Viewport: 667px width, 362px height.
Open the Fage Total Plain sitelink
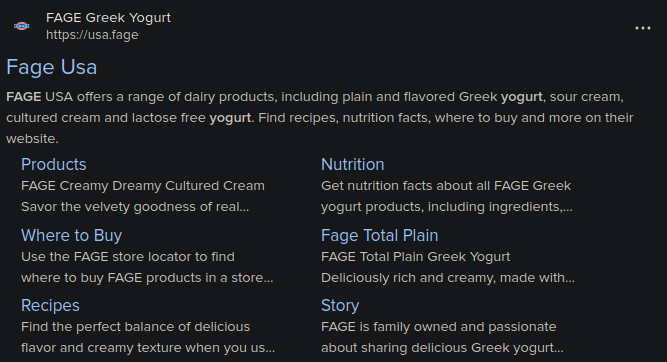379,235
